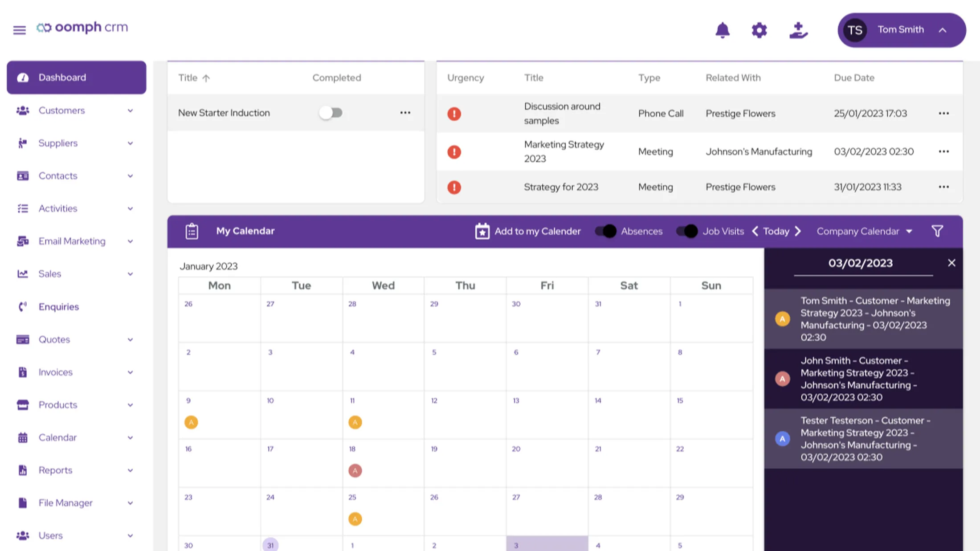
Task: Open settings gear in header
Action: click(x=759, y=30)
